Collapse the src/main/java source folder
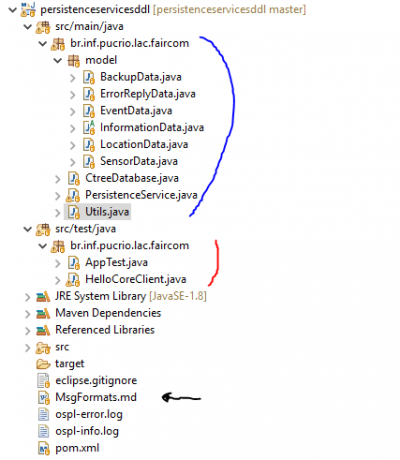The image size is (400, 460). tap(28, 26)
